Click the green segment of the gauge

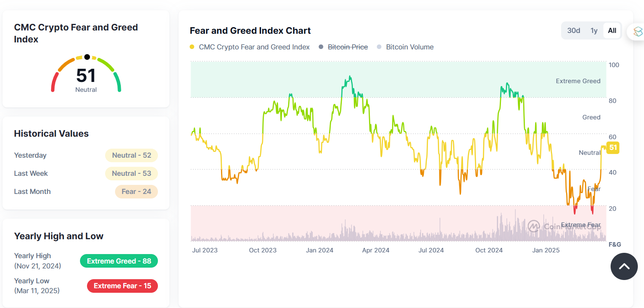(118, 82)
